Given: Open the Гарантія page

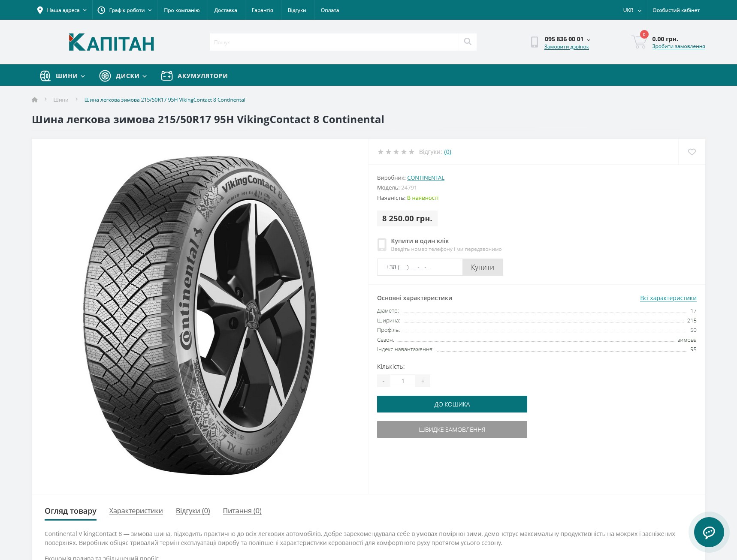Looking at the screenshot, I should click(263, 10).
